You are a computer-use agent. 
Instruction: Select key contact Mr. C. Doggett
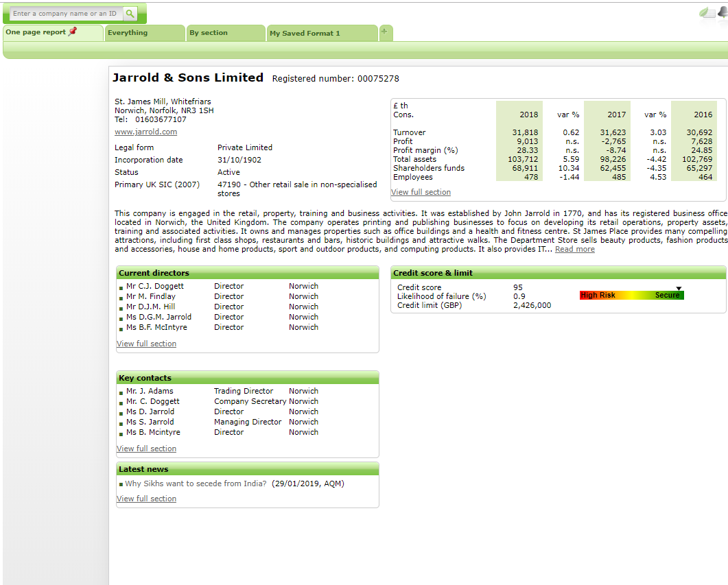pos(153,401)
